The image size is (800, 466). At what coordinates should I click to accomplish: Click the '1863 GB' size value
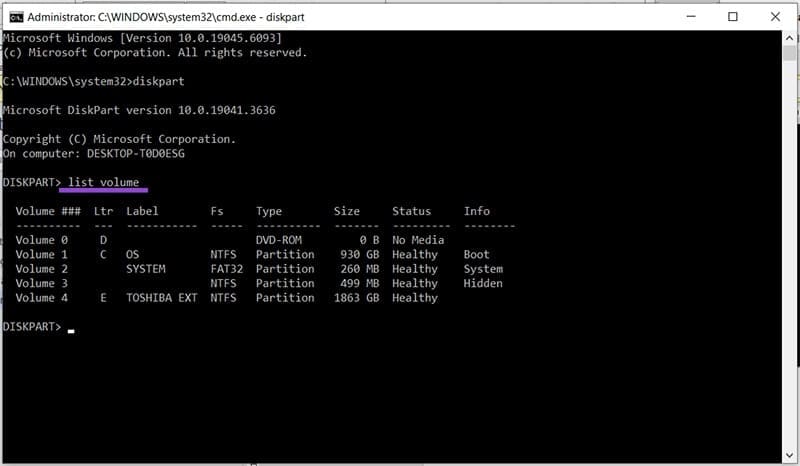point(357,298)
